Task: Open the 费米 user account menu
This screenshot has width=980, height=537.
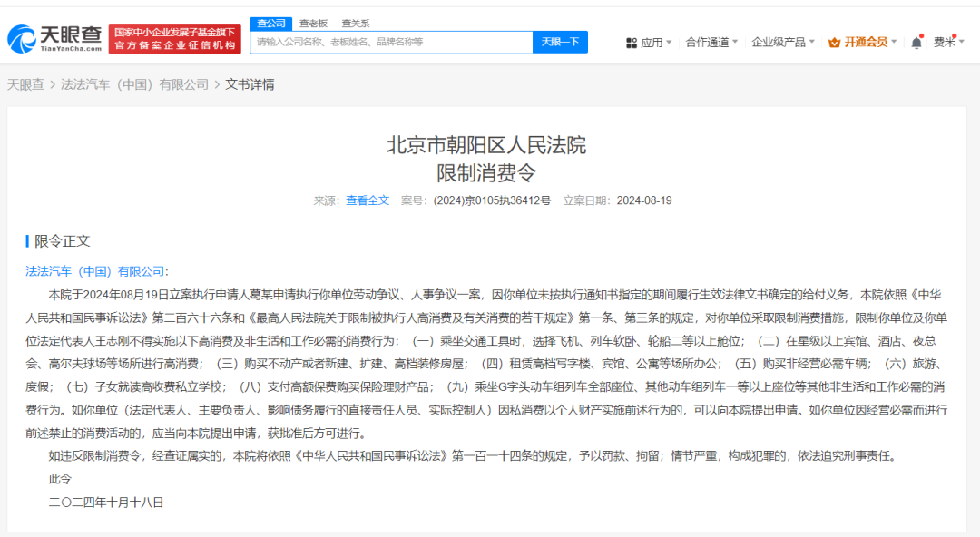Action: point(949,42)
